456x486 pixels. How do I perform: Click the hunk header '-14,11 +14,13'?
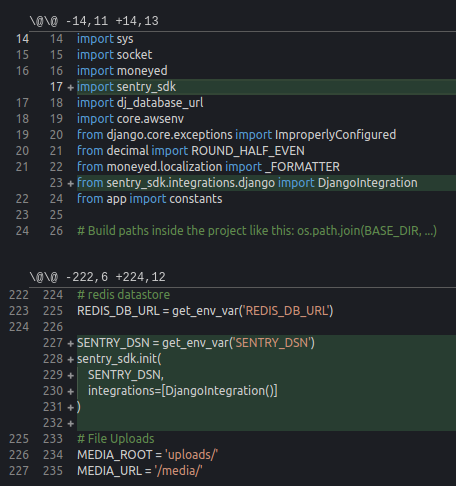pos(94,21)
